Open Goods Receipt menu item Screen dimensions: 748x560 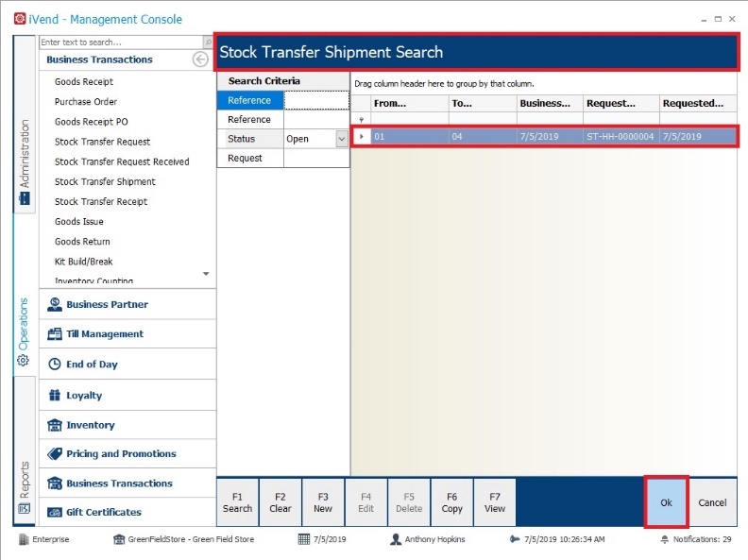click(x=84, y=81)
